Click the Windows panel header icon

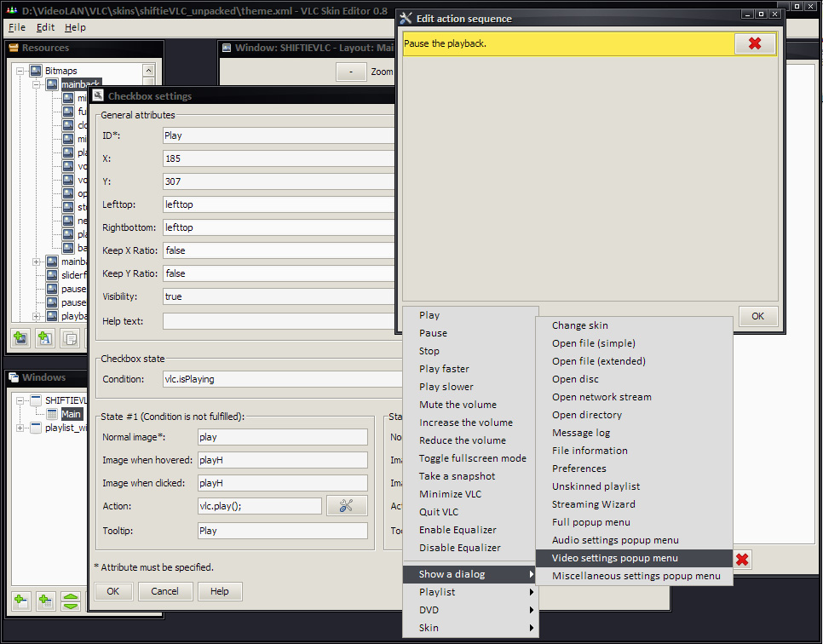(14, 377)
